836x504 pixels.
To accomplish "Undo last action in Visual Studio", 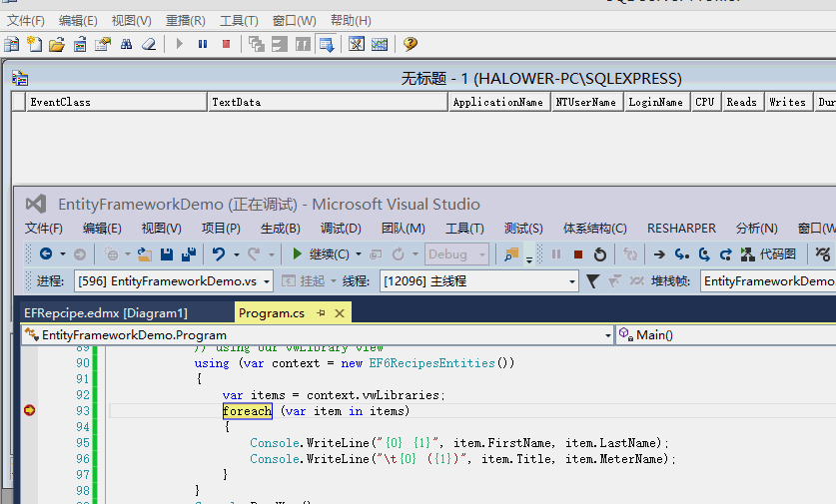I will tap(219, 254).
